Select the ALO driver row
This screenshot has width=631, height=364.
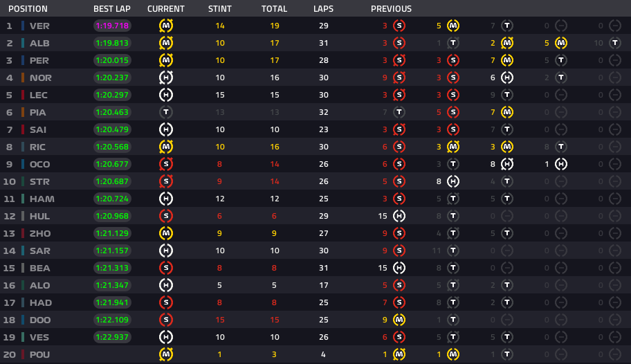[315, 286]
